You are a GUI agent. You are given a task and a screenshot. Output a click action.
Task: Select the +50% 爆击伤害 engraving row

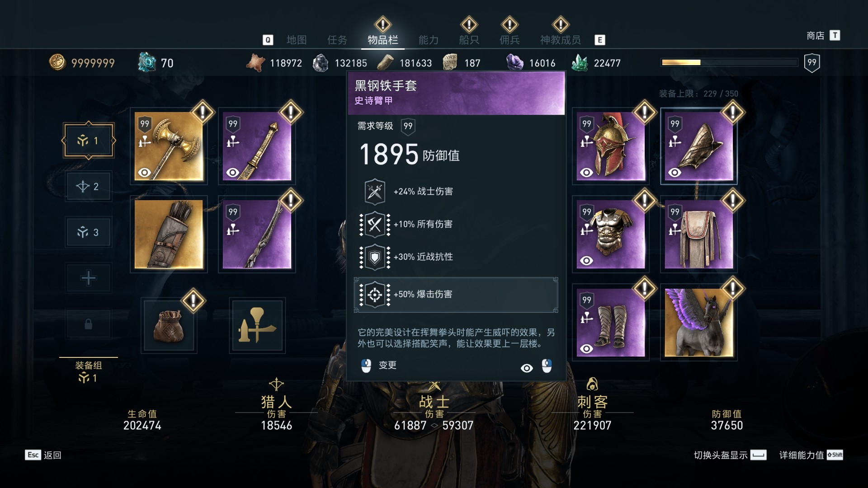(x=456, y=295)
